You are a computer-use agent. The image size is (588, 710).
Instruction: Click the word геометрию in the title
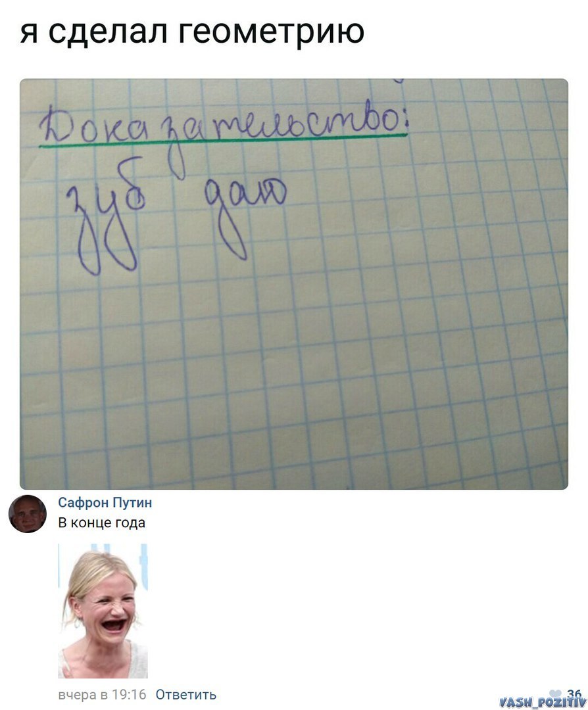pos(271,32)
